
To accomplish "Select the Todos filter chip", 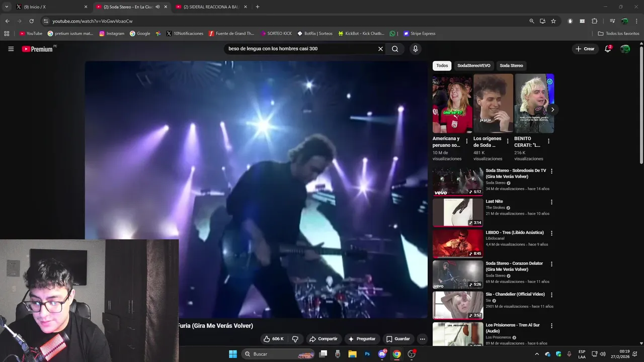I will [x=442, y=65].
